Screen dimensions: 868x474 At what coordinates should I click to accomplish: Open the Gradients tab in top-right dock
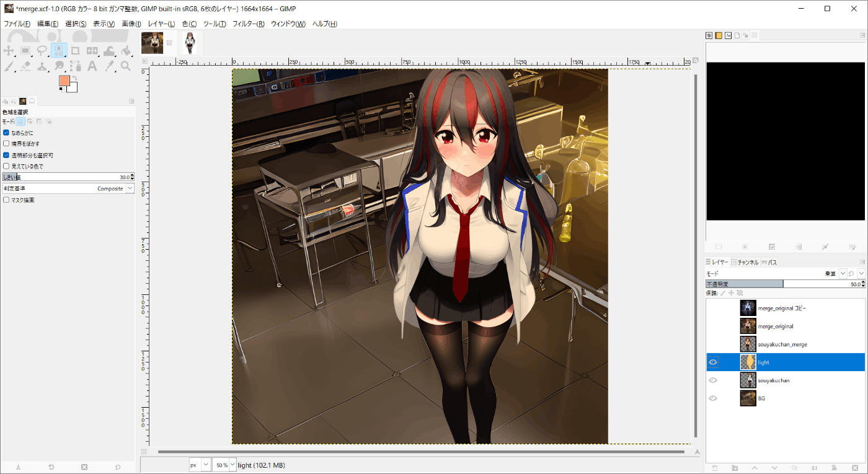pyautogui.click(x=719, y=35)
